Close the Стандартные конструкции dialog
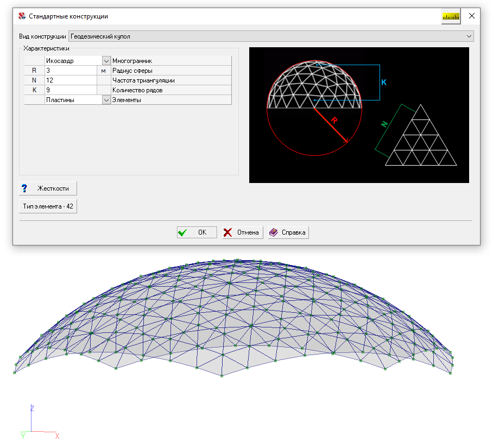This screenshot has width=499, height=448. point(472,16)
